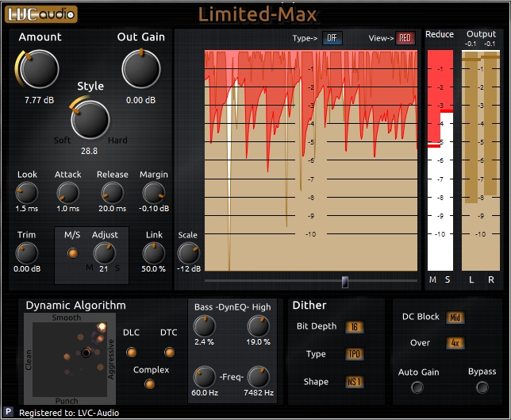Click the Attack knob
Image resolution: width=511 pixels, height=420 pixels.
(68, 192)
